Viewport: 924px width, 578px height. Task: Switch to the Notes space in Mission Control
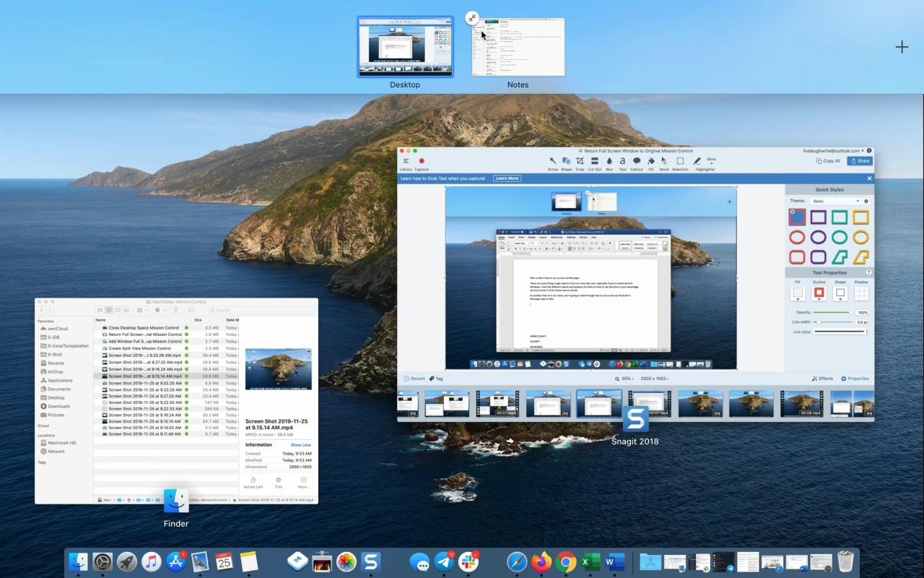point(518,47)
